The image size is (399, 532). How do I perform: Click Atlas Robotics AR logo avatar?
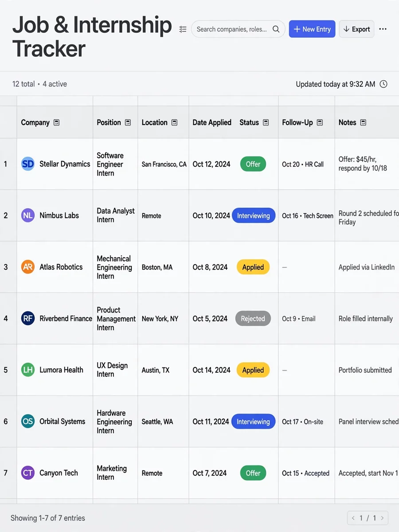(x=28, y=267)
